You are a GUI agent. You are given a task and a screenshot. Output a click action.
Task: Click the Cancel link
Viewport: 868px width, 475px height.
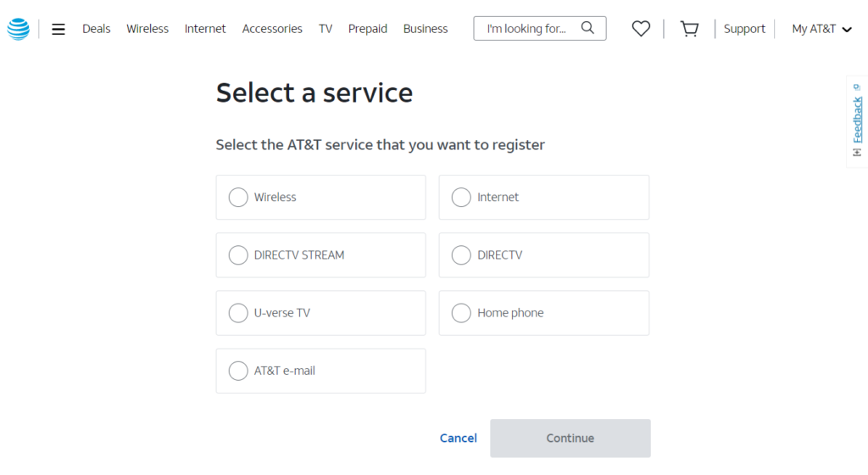pos(459,438)
